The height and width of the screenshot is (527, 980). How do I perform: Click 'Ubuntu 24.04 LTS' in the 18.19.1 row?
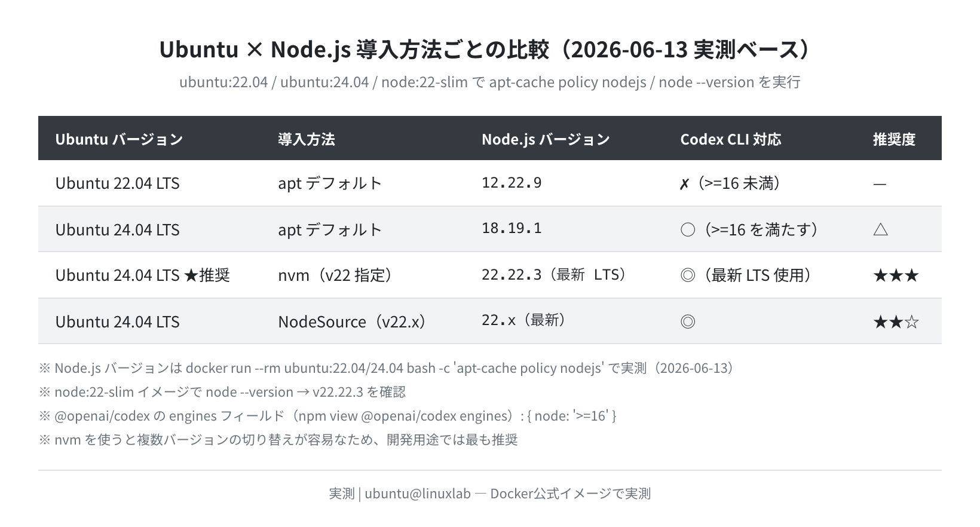(x=118, y=229)
